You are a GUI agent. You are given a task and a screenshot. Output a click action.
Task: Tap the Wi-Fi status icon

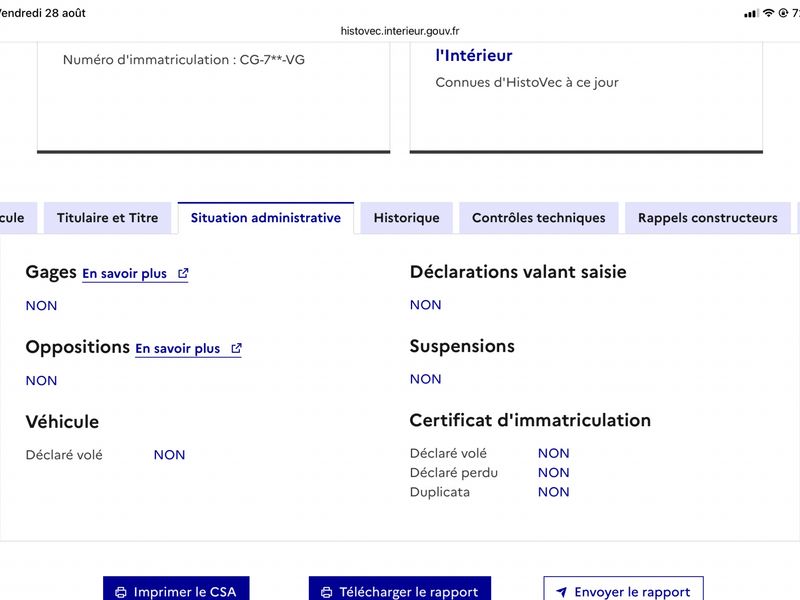[768, 13]
